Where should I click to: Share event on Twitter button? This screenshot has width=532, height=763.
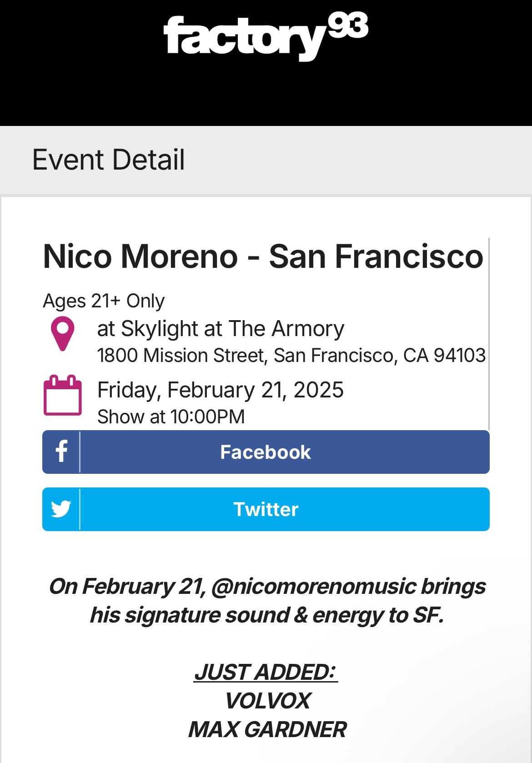coord(266,509)
